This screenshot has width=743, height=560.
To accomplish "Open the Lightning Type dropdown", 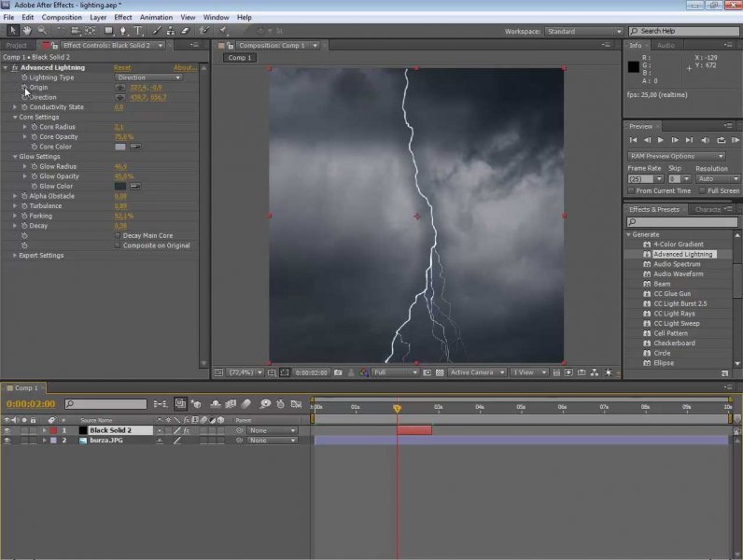I will pyautogui.click(x=147, y=77).
